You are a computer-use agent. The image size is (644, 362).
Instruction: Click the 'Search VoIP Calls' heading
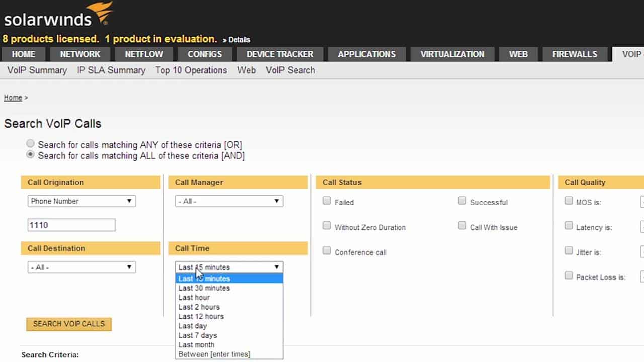coord(53,124)
